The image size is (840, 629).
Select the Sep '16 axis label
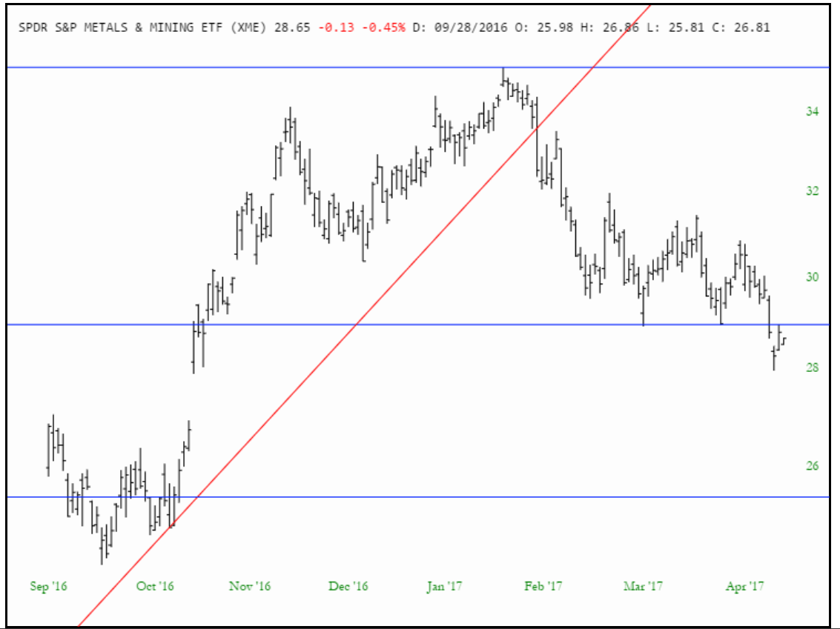[49, 585]
